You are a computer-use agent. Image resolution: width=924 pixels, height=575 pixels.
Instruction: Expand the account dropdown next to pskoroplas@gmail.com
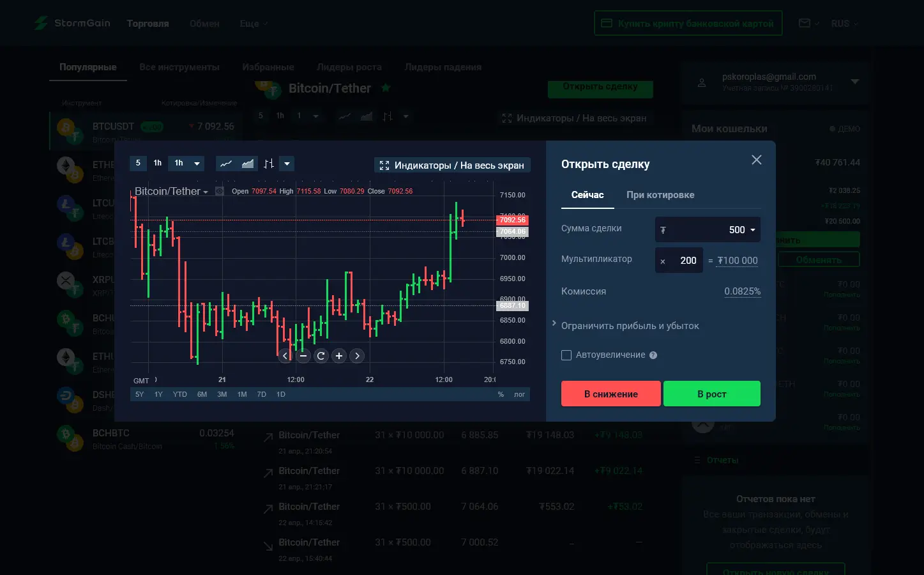coord(855,82)
